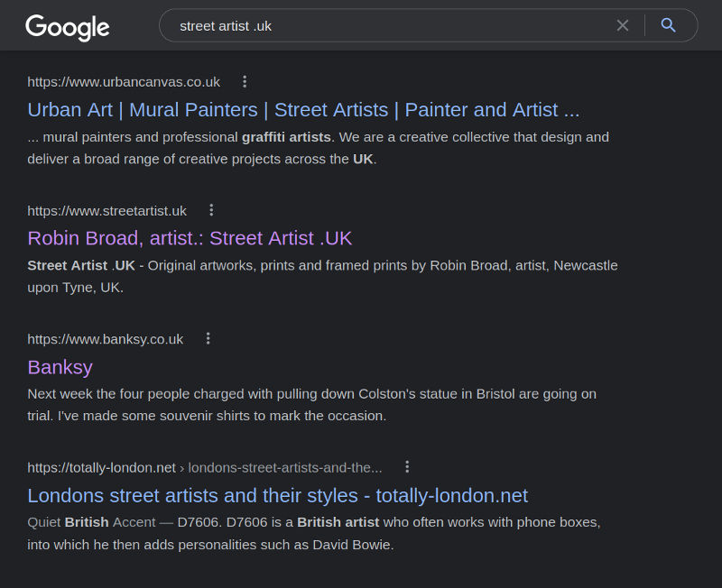
Task: Click the https://www.banksy.co.uk URL text
Action: pyautogui.click(x=106, y=339)
